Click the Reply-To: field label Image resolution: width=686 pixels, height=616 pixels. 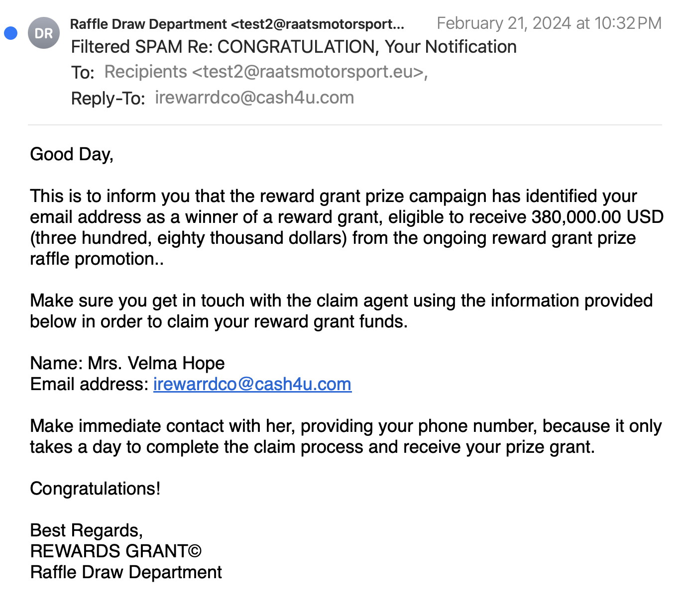point(108,99)
